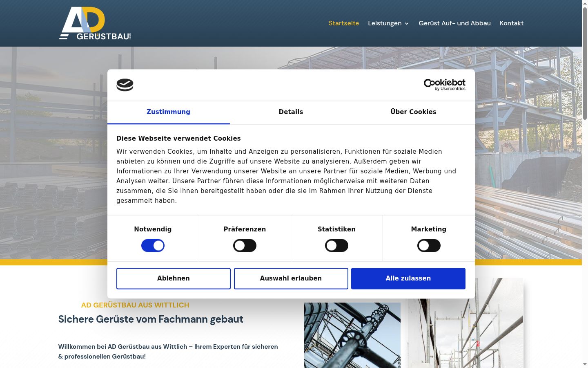
Task: Switch to the Über Cookies tab
Action: [x=413, y=112]
